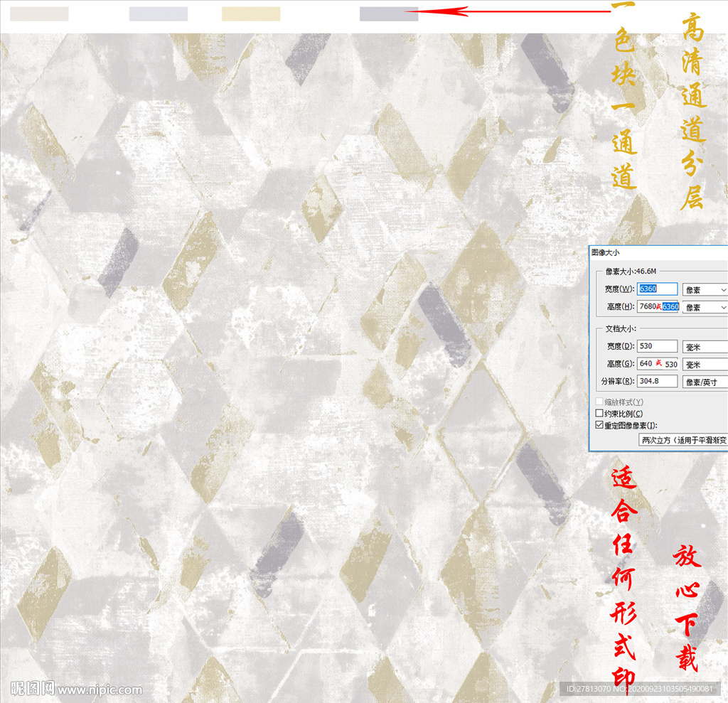Open the 毫米 unit dropdown for document width
Viewport: 728px width, 703px height.
pos(705,347)
